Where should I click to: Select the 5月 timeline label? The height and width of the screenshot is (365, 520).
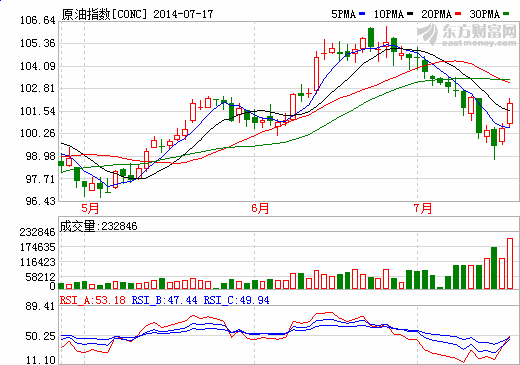point(90,208)
